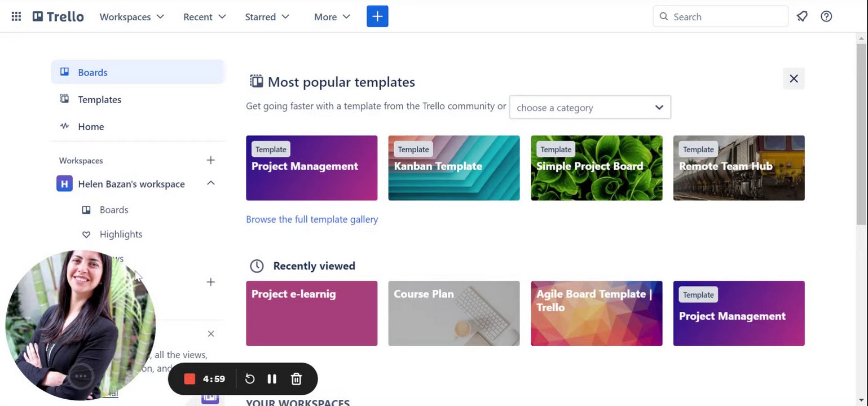Pause the screen recording
Viewport: 868px width, 406px height.
click(272, 379)
